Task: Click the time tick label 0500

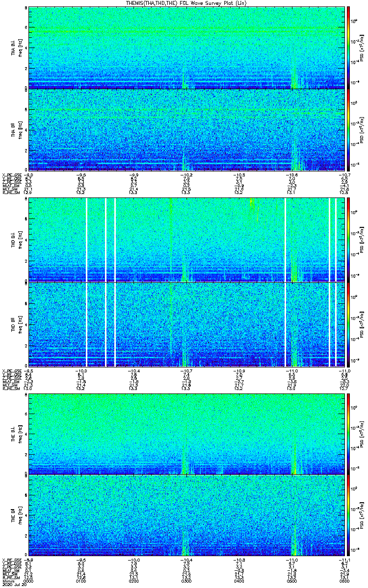Action: pos(292,581)
